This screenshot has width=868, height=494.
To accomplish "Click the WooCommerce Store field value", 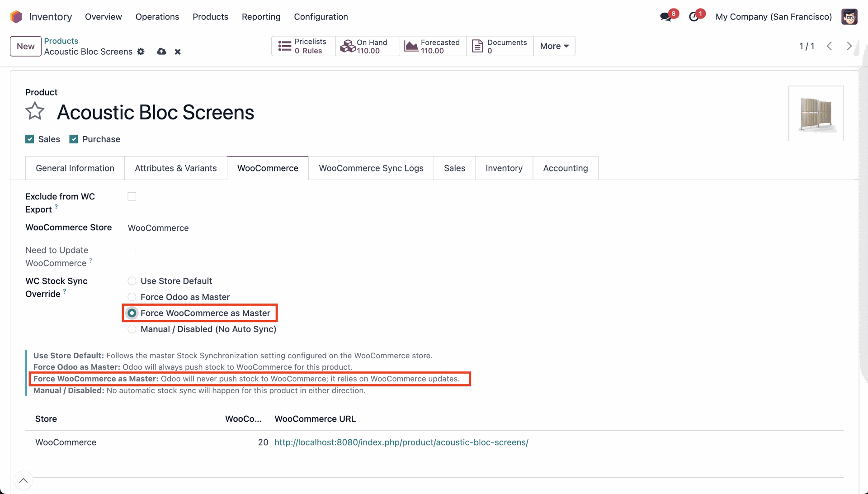I will 158,228.
